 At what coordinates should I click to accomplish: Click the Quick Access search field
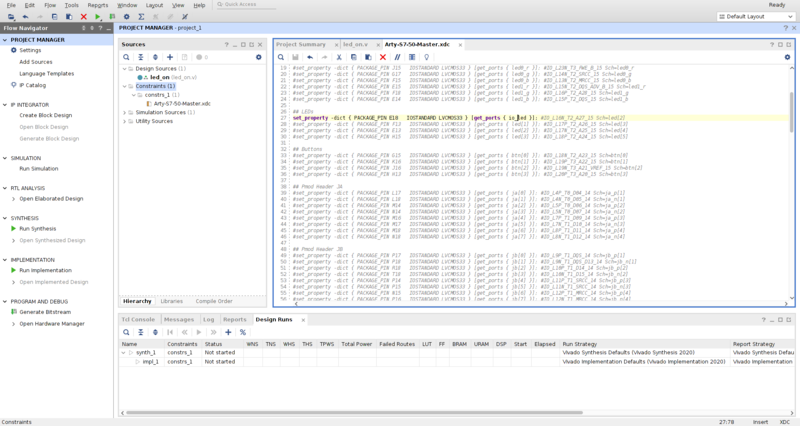click(245, 5)
